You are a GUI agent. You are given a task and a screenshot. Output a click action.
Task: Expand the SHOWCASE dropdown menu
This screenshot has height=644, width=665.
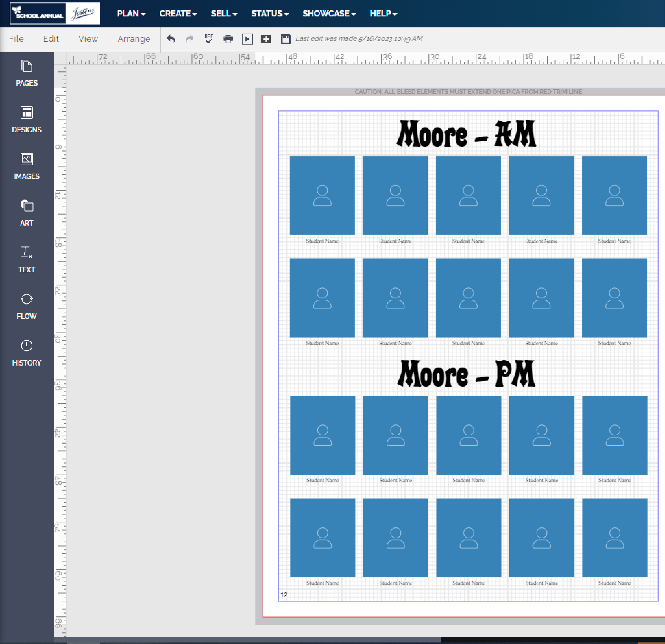pos(329,14)
